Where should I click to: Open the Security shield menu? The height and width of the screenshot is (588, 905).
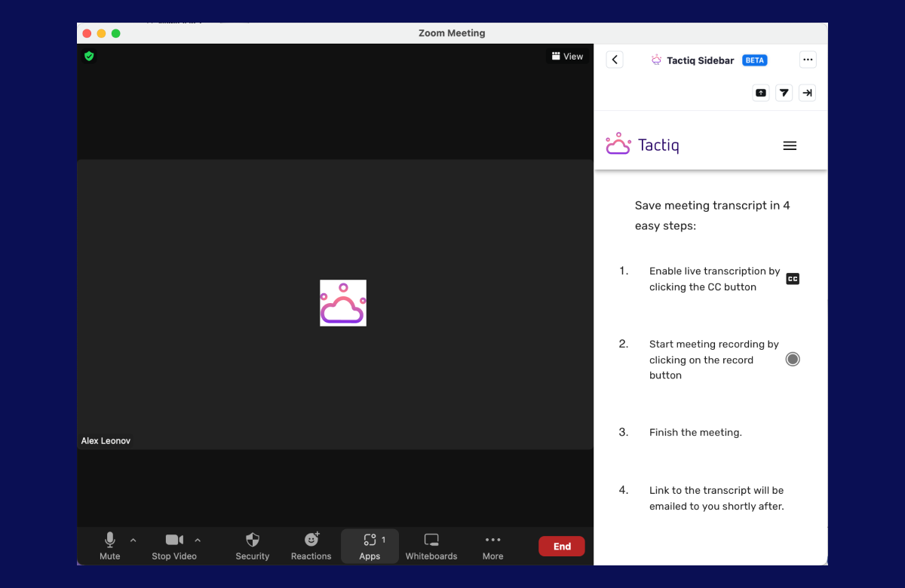pos(253,546)
